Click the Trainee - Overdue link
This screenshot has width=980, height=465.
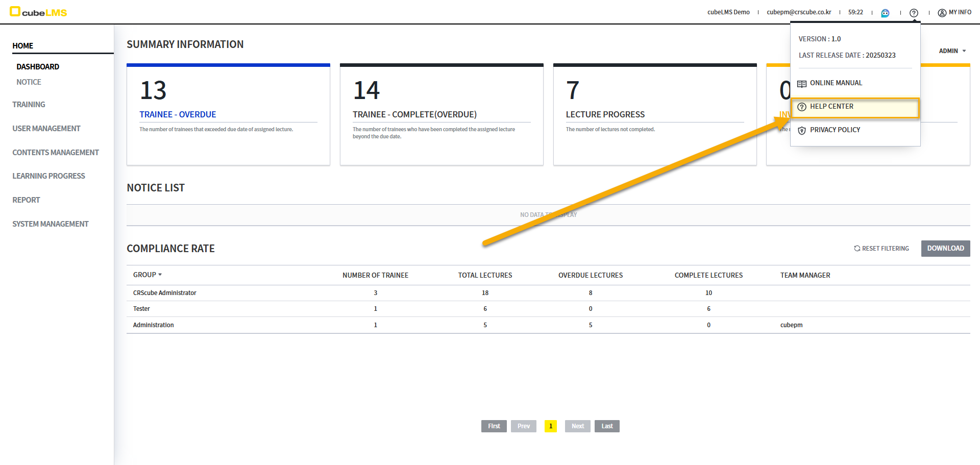pyautogui.click(x=178, y=114)
